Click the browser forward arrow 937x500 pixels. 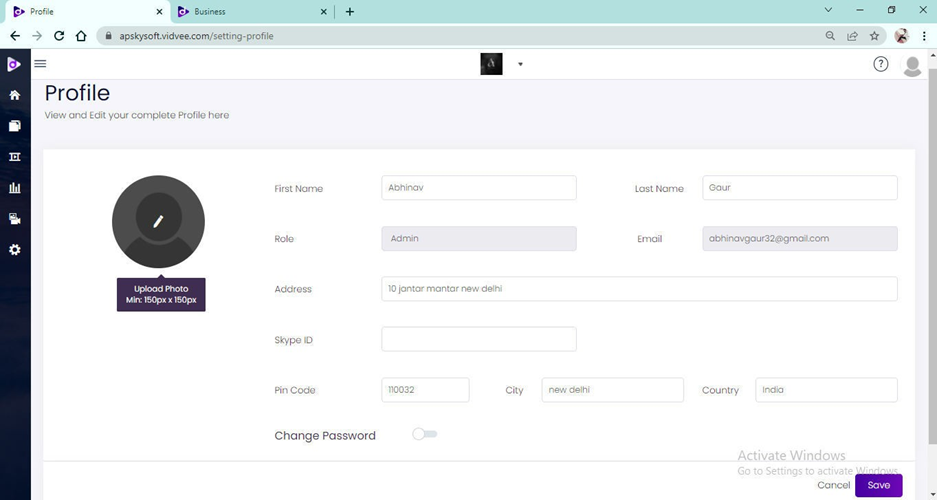tap(37, 36)
